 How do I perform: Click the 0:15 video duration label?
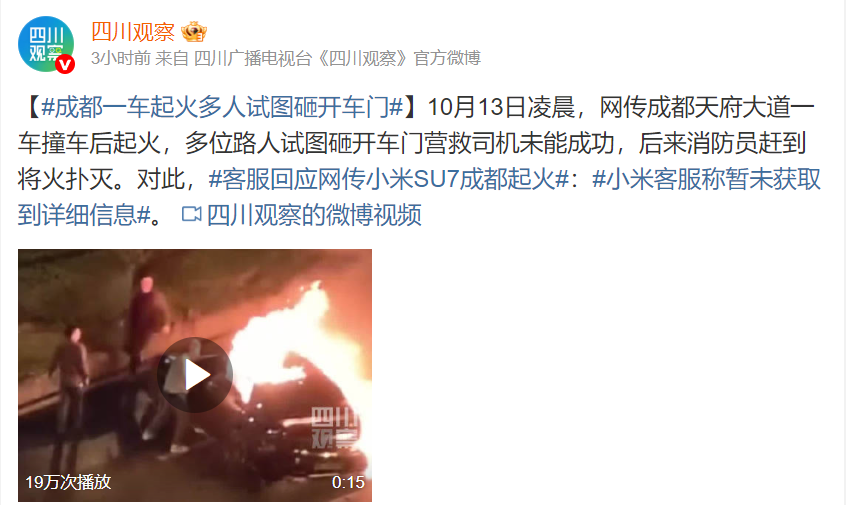pyautogui.click(x=348, y=482)
